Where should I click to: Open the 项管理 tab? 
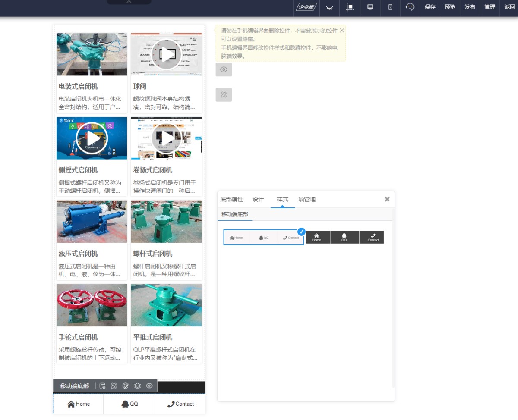click(x=307, y=199)
